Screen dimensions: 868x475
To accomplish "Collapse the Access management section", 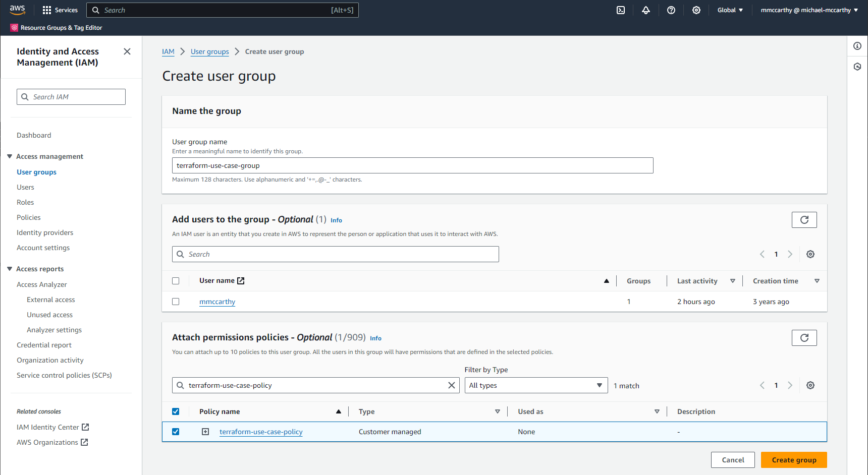I will (x=10, y=156).
